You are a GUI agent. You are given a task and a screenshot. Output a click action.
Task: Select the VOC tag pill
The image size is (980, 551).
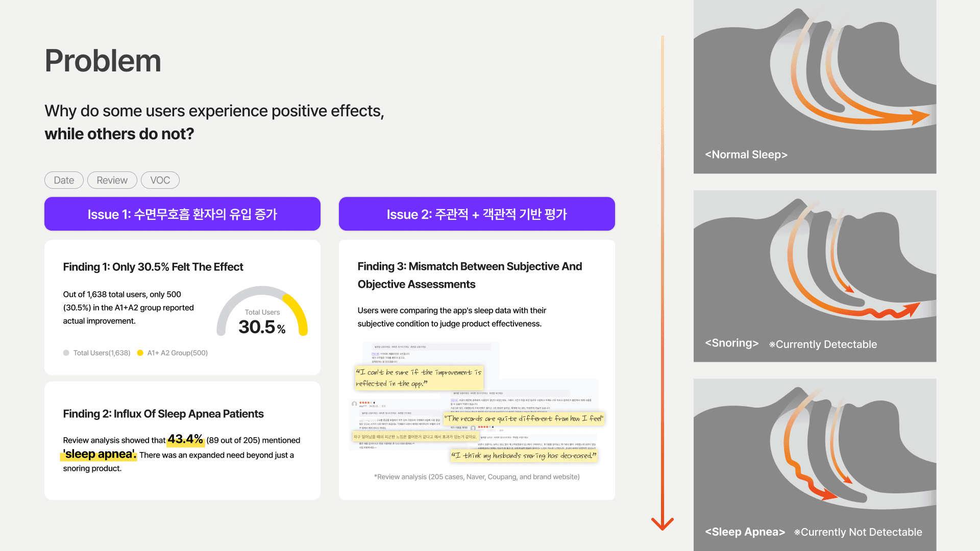(160, 180)
